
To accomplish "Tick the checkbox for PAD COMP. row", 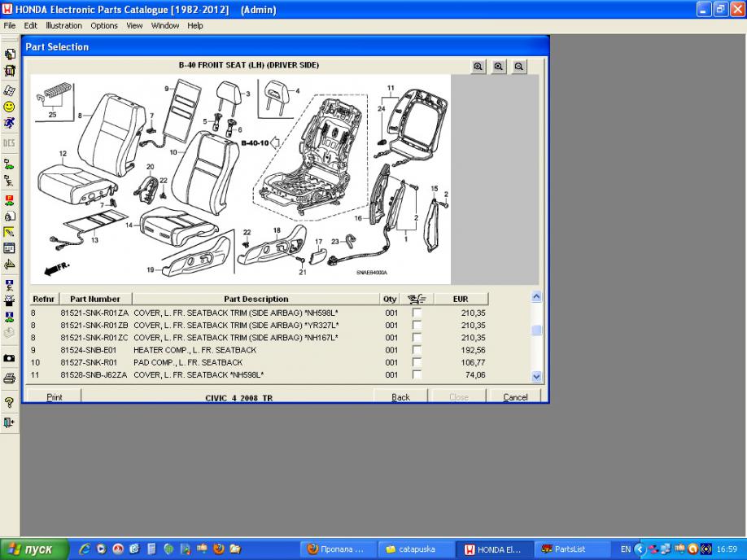I will tap(417, 362).
